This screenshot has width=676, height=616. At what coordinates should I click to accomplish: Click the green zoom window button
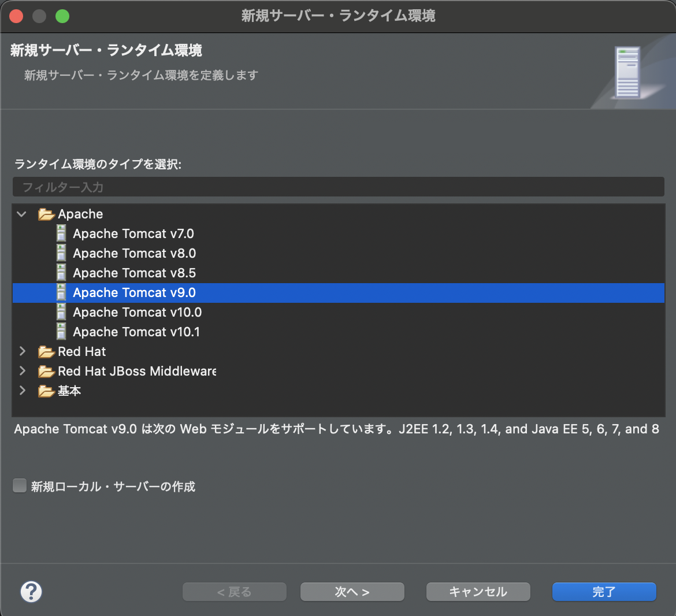62,16
